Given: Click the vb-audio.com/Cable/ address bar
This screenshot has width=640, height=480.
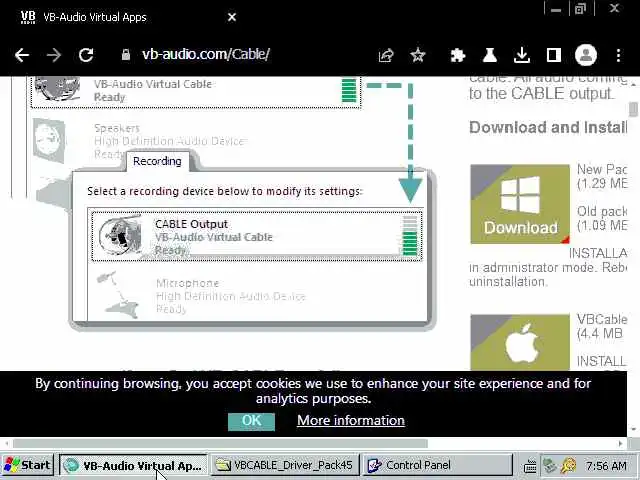Looking at the screenshot, I should [x=206, y=54].
